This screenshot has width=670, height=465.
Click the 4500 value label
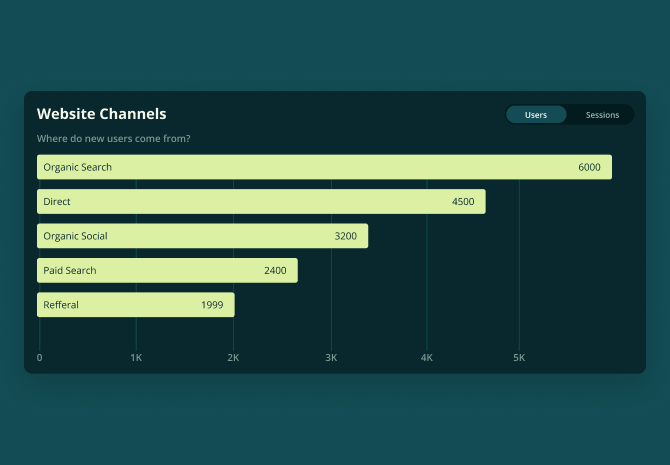(463, 202)
